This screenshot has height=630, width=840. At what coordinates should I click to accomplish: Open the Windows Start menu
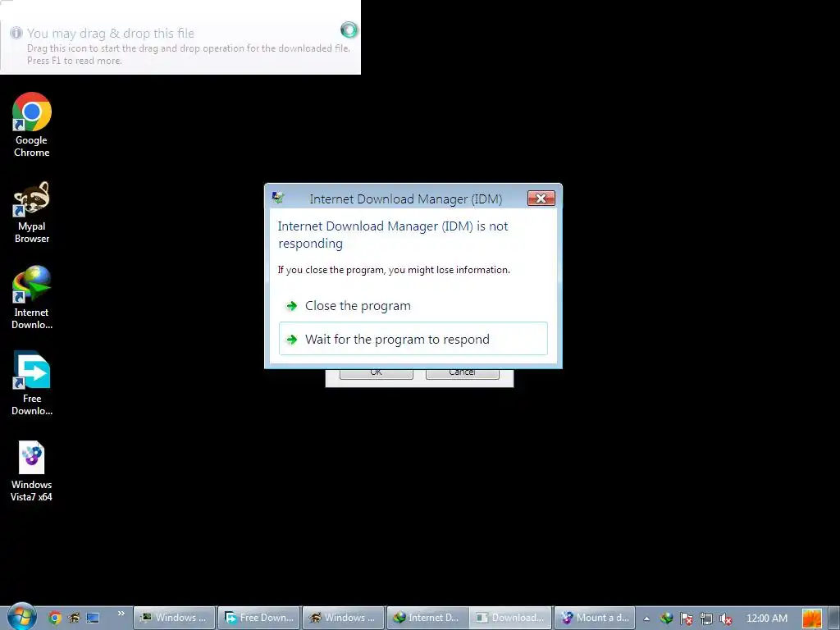[21, 617]
